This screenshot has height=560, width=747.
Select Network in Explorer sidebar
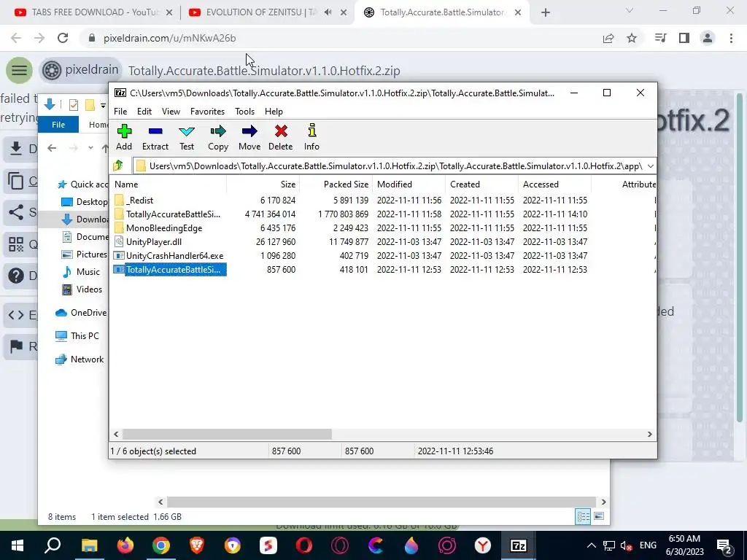pos(79,359)
